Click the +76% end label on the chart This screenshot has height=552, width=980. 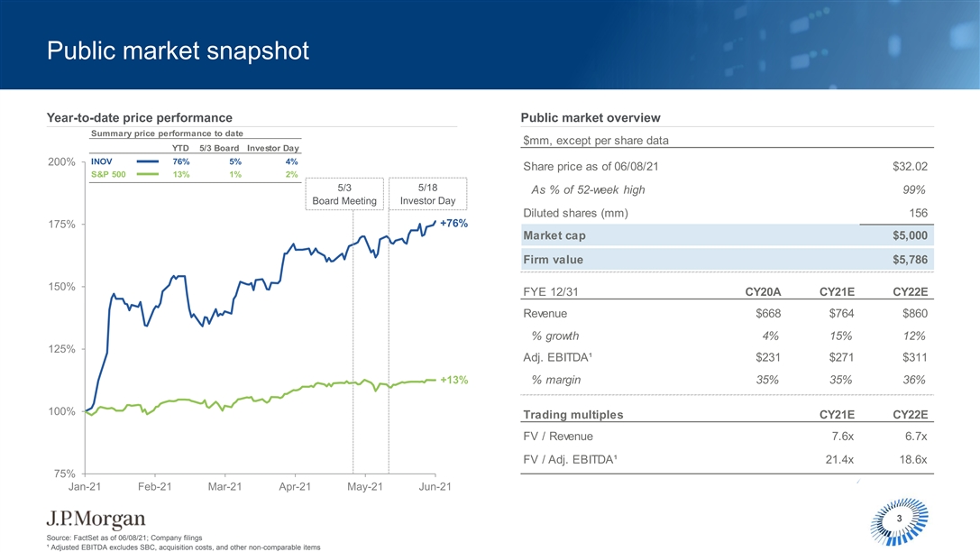453,224
